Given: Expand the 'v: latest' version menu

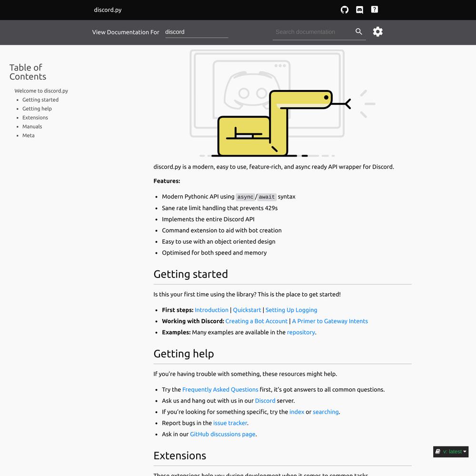Looking at the screenshot, I should click(x=450, y=452).
